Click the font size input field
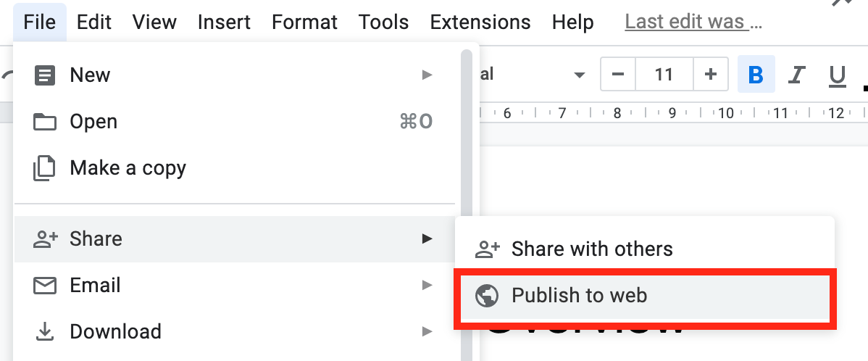Image resolution: width=868 pixels, height=361 pixels. click(664, 75)
